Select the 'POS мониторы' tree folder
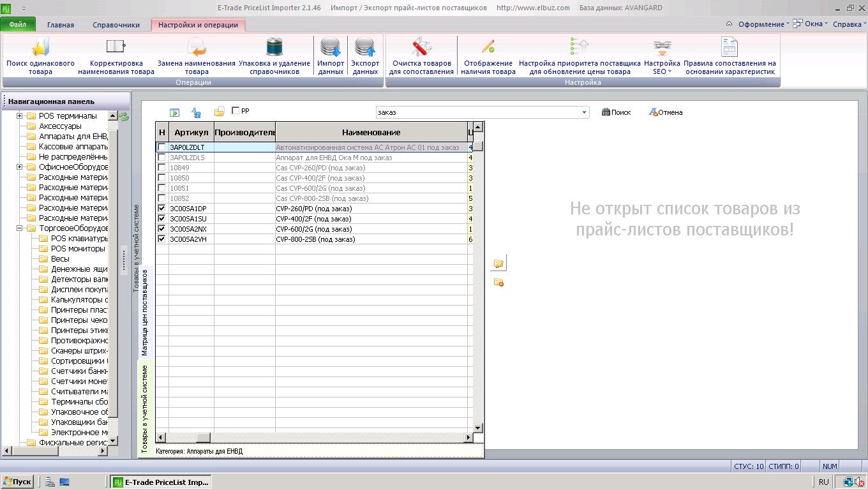The image size is (868, 490). pos(78,249)
